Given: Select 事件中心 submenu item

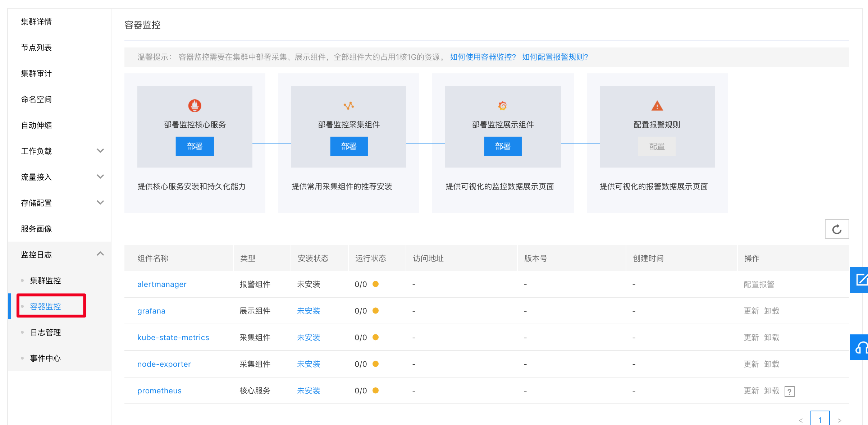Looking at the screenshot, I should 45,358.
